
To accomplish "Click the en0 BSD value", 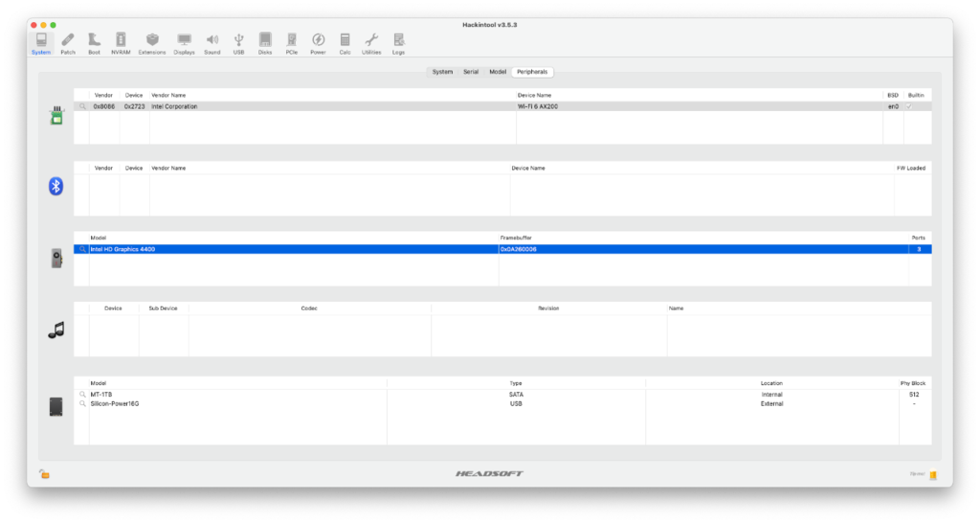I will pyautogui.click(x=893, y=107).
